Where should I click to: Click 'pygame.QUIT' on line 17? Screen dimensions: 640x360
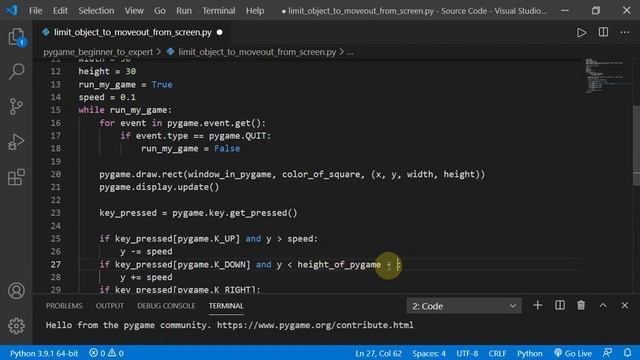(x=237, y=136)
